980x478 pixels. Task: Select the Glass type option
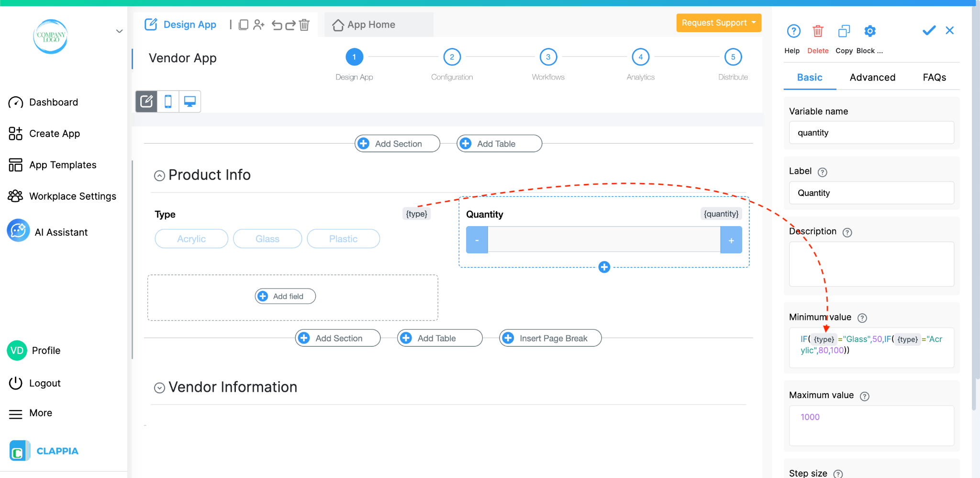click(x=267, y=239)
